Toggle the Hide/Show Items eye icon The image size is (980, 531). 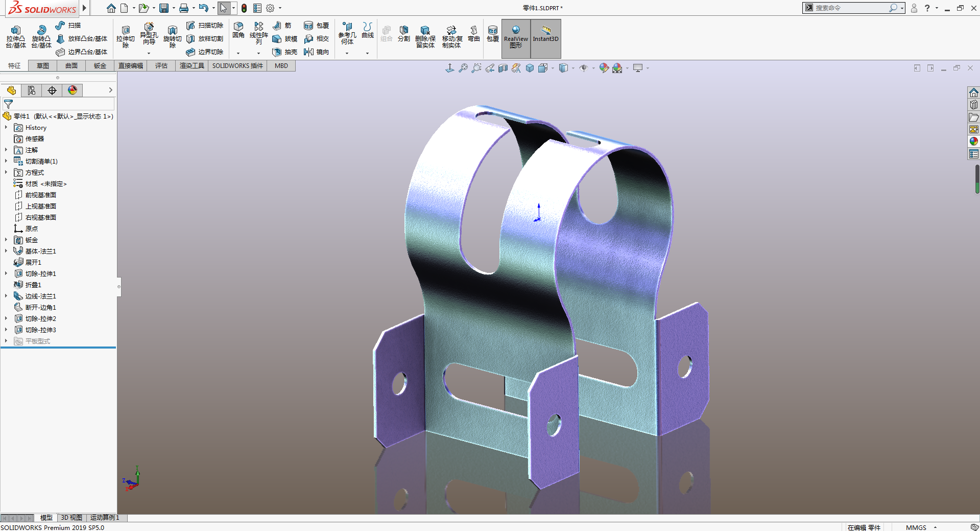click(583, 68)
